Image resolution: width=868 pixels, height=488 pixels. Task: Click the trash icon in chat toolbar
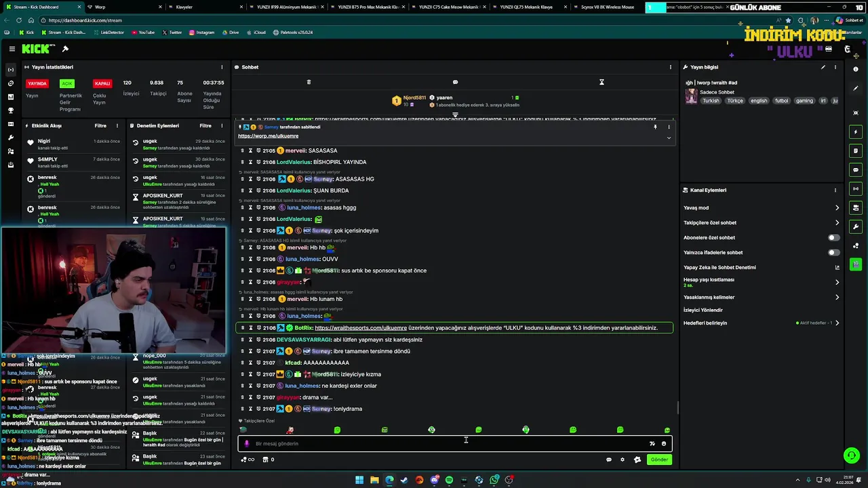pyautogui.click(x=309, y=82)
